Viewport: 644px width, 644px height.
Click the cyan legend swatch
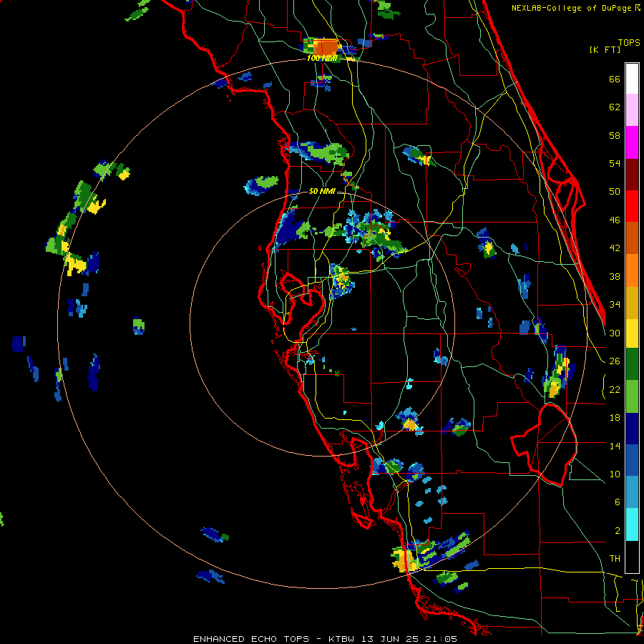tap(632, 525)
